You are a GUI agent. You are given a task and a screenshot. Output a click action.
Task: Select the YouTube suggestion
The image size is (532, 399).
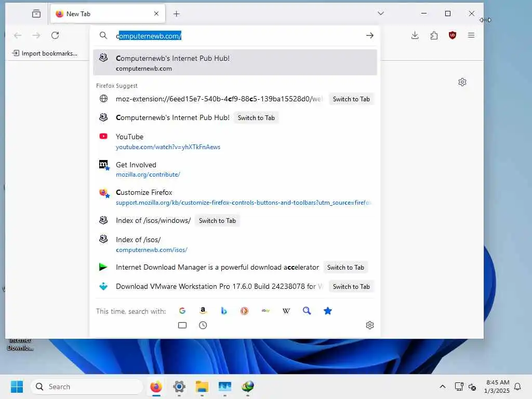coord(235,141)
